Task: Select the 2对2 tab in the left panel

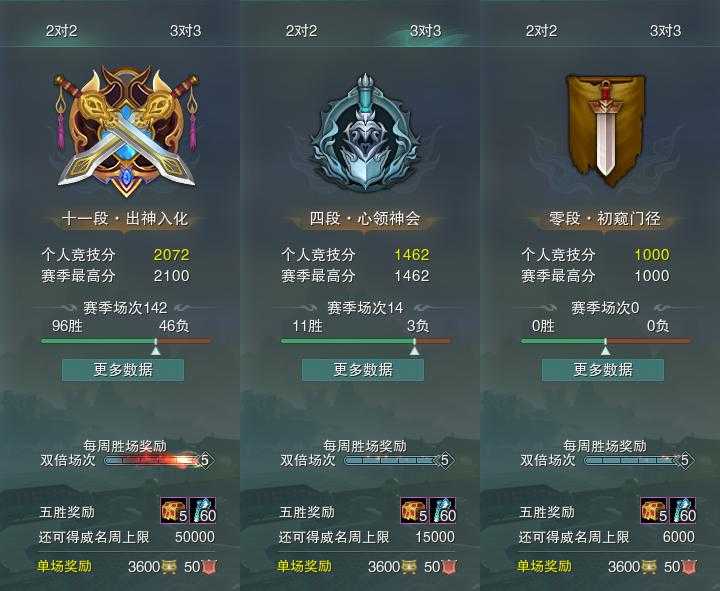Action: tap(62, 31)
